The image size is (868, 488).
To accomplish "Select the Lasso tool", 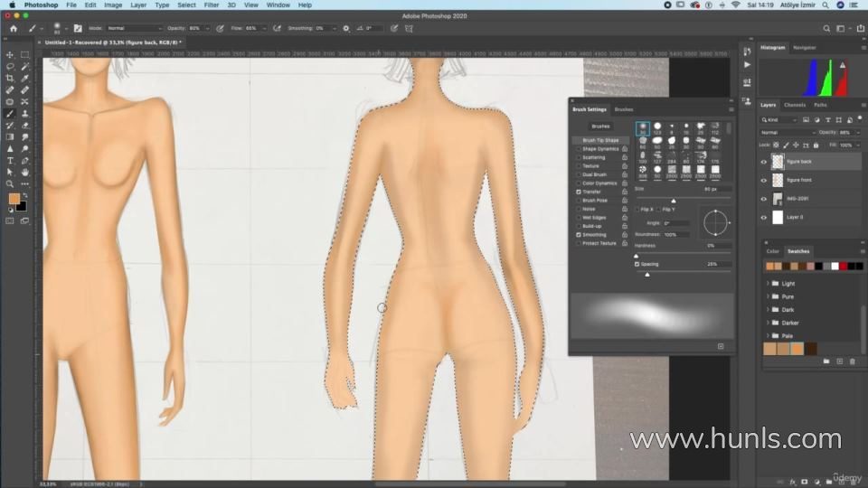I will (10, 67).
